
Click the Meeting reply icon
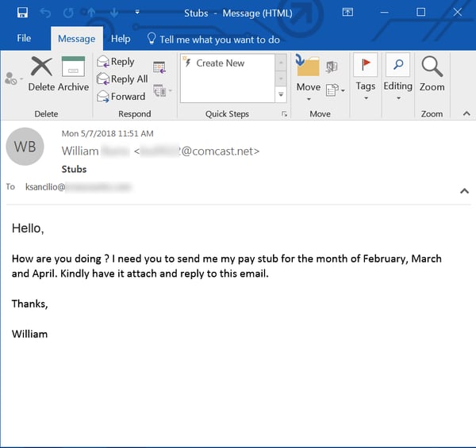[159, 67]
